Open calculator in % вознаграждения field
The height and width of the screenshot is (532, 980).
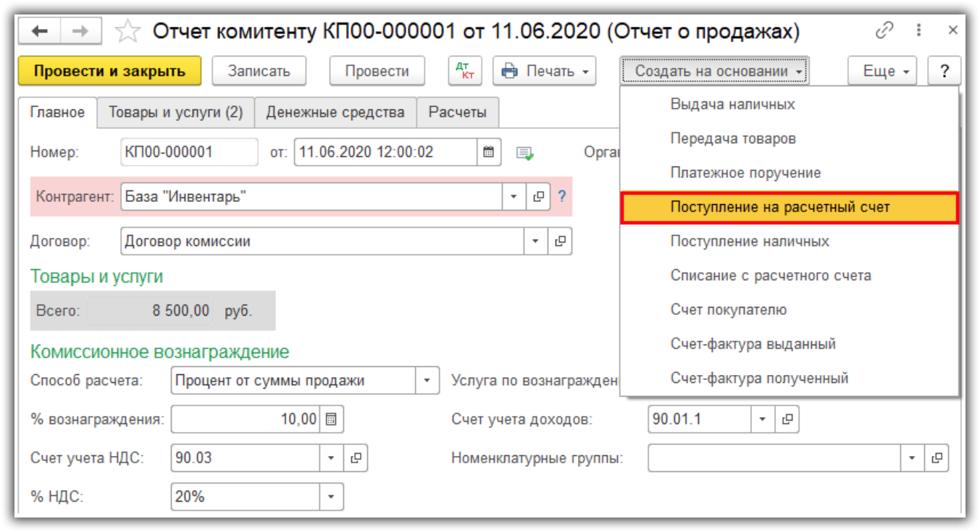tap(331, 419)
